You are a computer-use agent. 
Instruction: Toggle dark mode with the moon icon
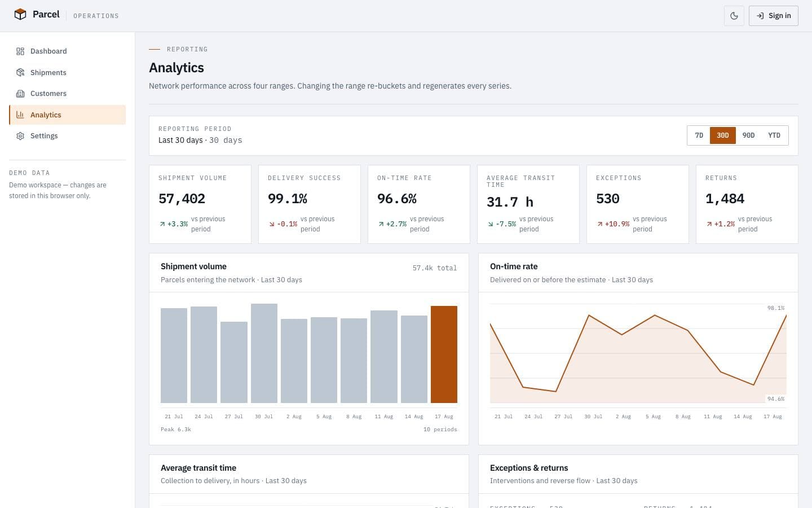734,16
